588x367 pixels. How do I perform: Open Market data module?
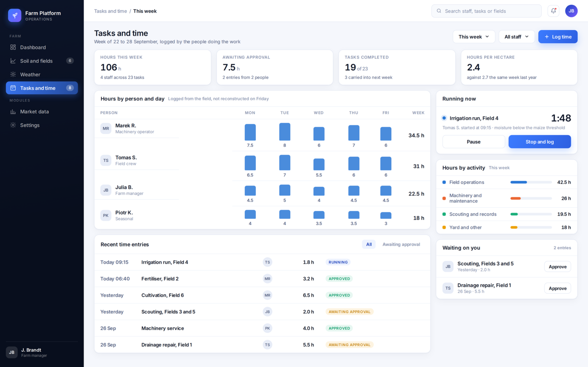[42, 111]
